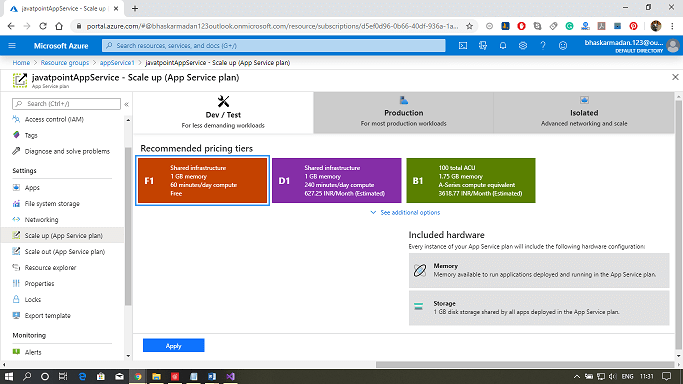Open Access control (IAM) in sidebar

(54, 119)
